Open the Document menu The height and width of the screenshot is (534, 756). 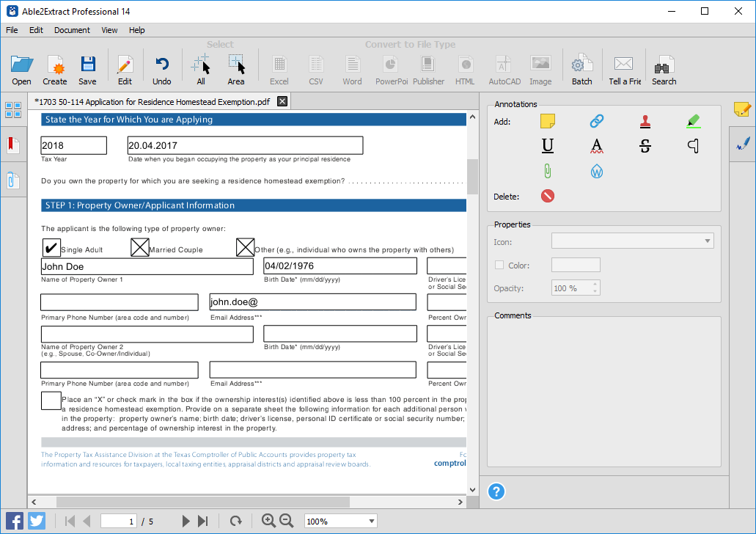72,30
